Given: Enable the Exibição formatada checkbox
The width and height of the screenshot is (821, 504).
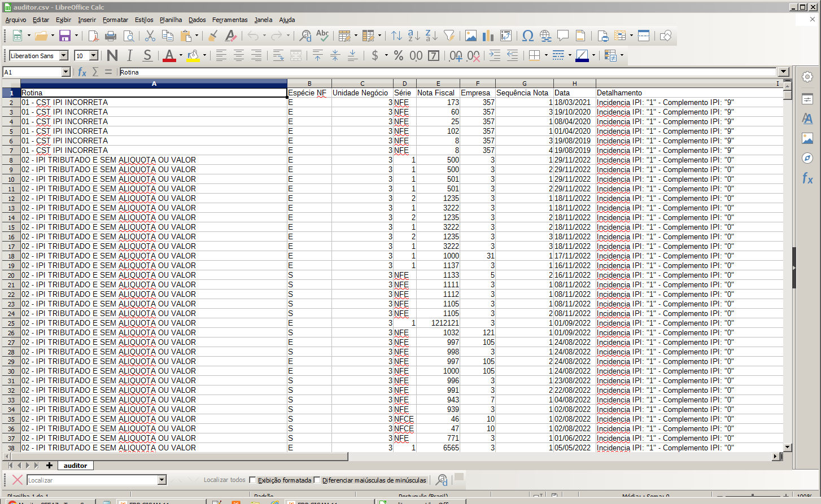Looking at the screenshot, I should 252,480.
